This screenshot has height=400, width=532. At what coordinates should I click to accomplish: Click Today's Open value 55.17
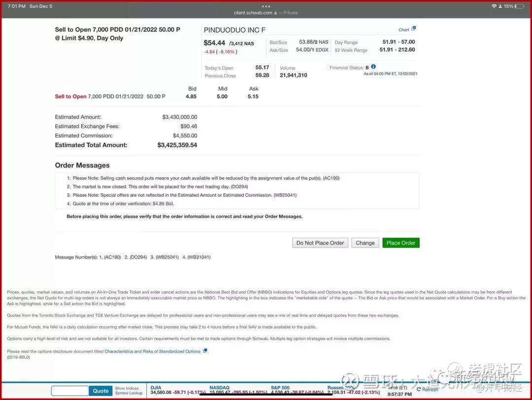pyautogui.click(x=262, y=67)
